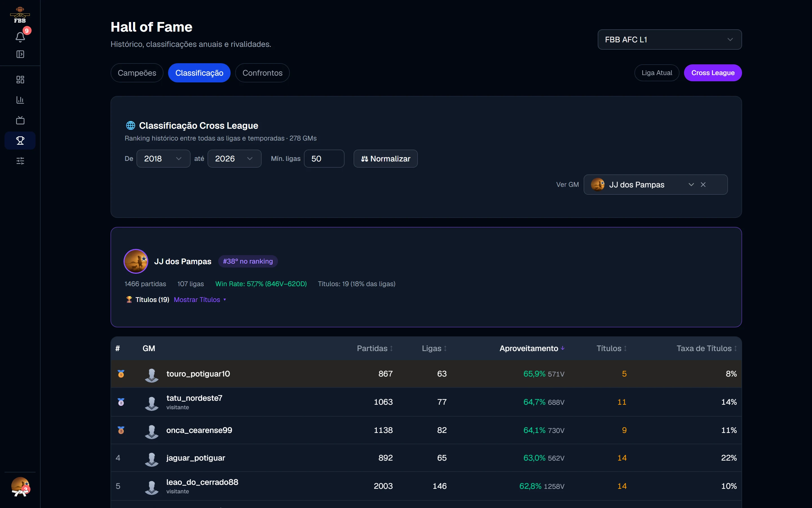812x508 pixels.
Task: Click the Win Rate 57,7% text
Action: click(x=261, y=284)
